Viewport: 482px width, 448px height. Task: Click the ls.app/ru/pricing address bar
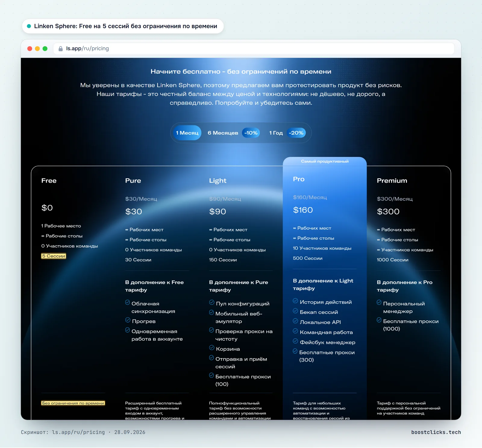point(254,49)
